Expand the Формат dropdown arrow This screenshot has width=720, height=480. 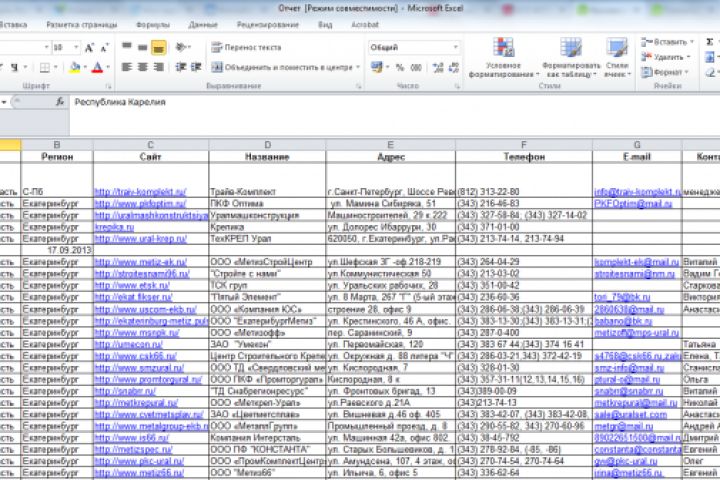[686, 72]
